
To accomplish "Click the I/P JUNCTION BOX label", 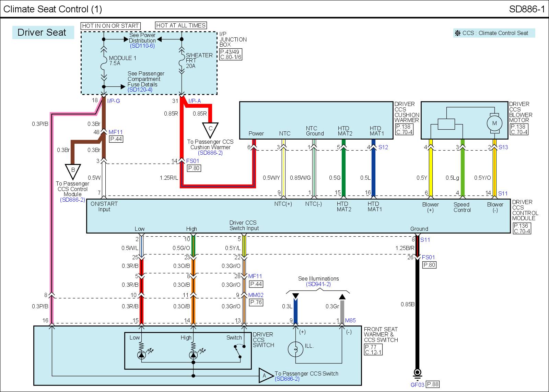I will pos(233,39).
